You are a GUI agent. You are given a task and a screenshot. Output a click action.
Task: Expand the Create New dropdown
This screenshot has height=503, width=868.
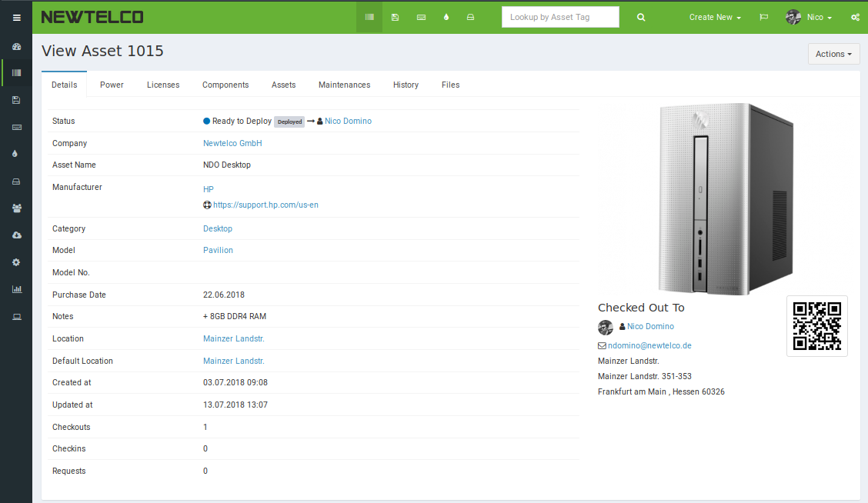(715, 17)
